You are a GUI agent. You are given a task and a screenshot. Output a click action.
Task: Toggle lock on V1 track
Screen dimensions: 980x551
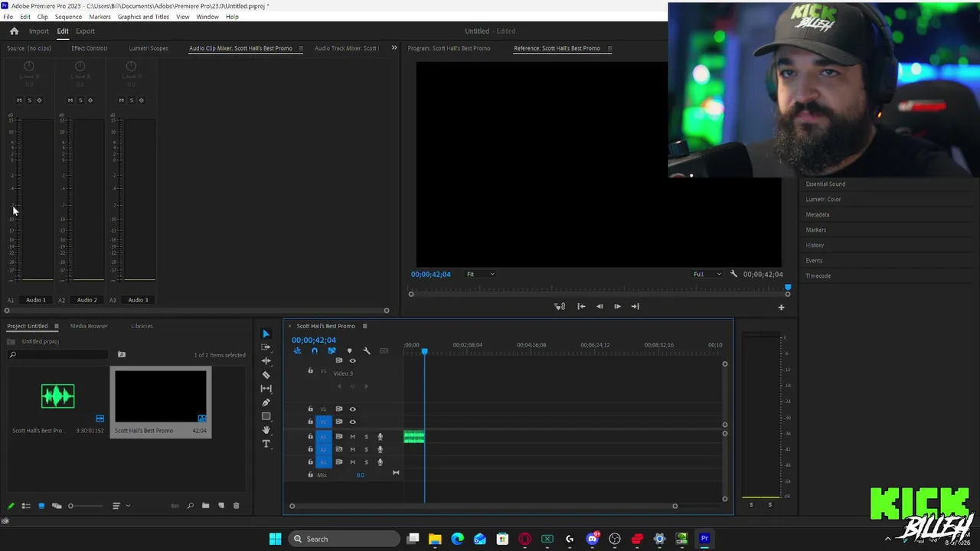pyautogui.click(x=310, y=422)
